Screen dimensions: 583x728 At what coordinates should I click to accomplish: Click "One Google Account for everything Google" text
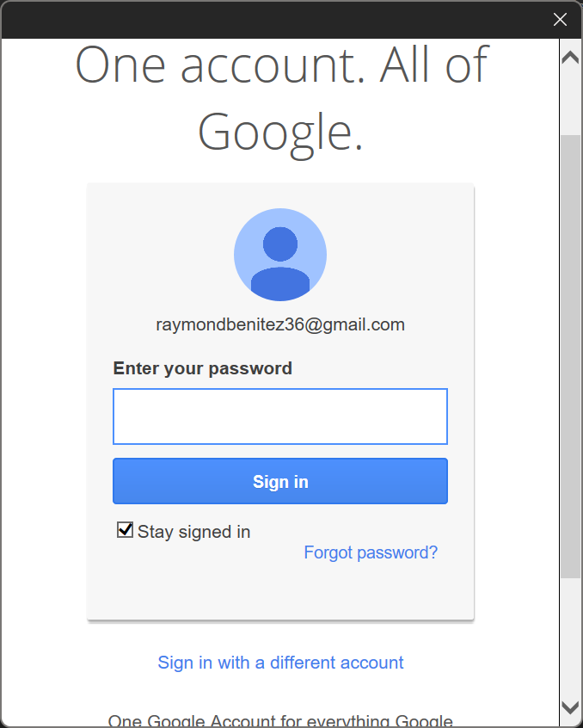tap(280, 721)
